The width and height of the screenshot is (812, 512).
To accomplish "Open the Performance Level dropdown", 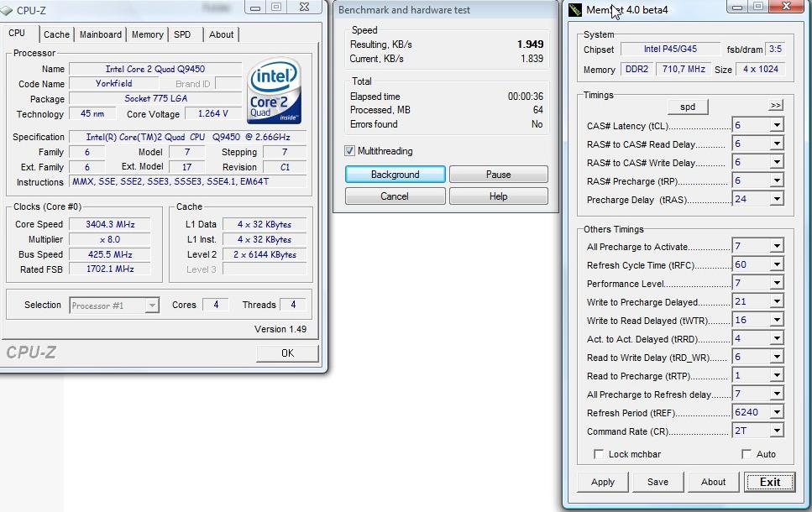I will pos(777,283).
